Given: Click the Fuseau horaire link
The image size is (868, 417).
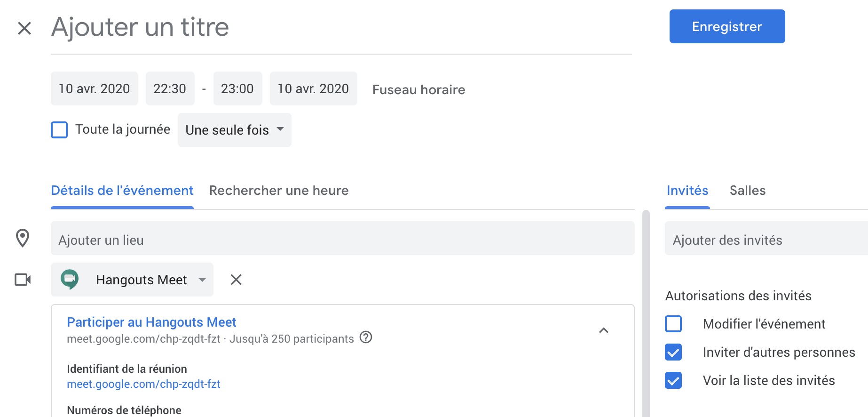Looking at the screenshot, I should 418,89.
